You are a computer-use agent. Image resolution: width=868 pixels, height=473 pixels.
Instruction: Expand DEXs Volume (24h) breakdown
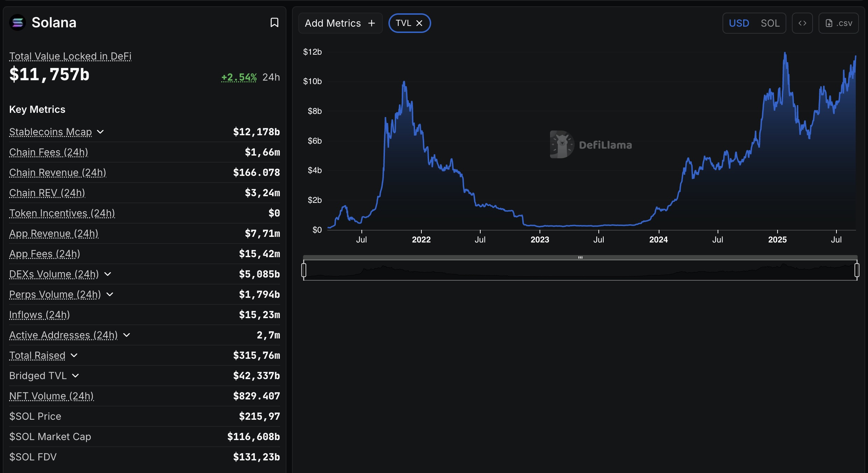[108, 274]
